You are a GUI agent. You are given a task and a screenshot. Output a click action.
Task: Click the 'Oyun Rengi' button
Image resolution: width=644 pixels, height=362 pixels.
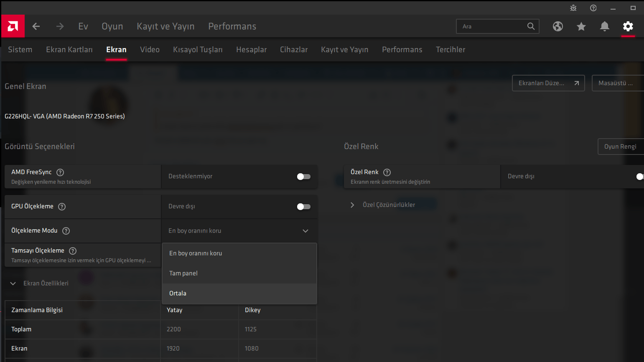pos(621,147)
